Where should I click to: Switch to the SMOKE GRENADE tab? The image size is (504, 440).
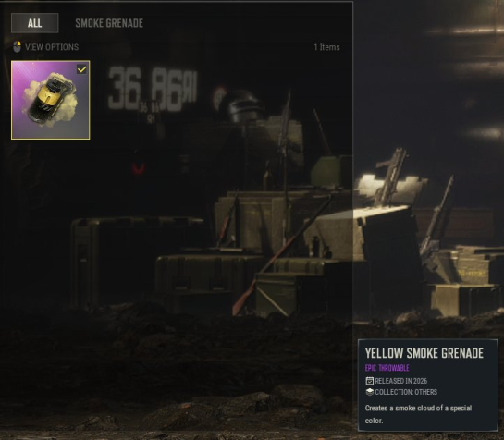click(109, 23)
